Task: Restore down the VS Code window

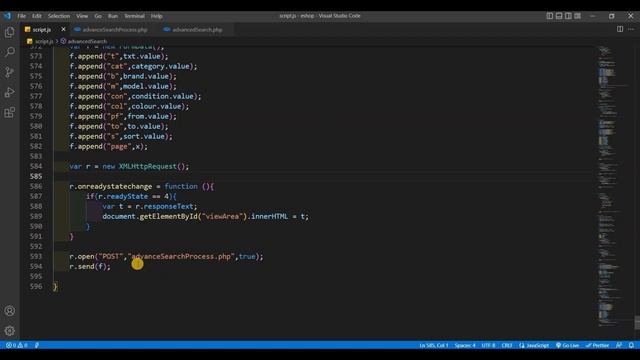Action: [x=611, y=16]
